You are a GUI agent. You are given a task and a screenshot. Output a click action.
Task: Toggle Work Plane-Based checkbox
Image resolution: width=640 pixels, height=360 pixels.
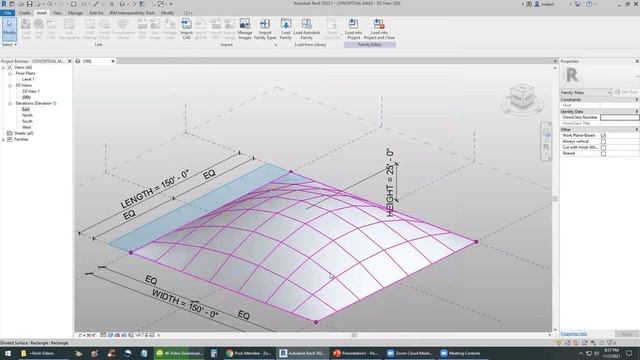click(x=603, y=136)
